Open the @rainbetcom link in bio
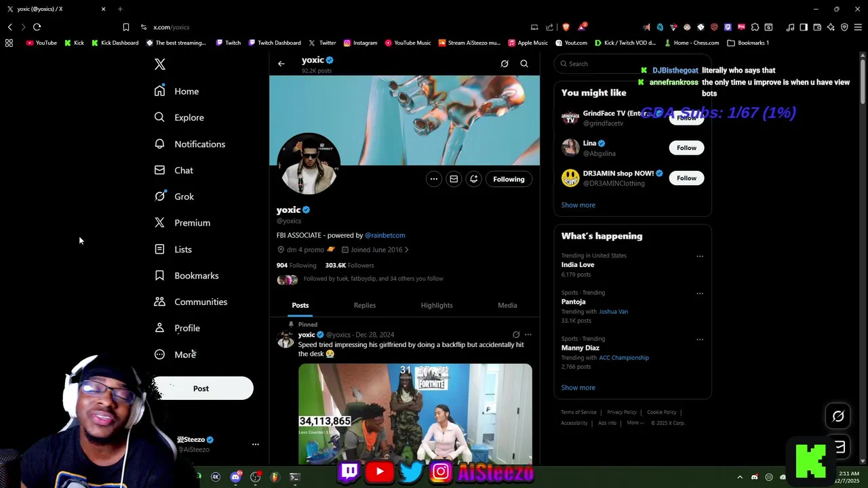The image size is (868, 488). (385, 235)
